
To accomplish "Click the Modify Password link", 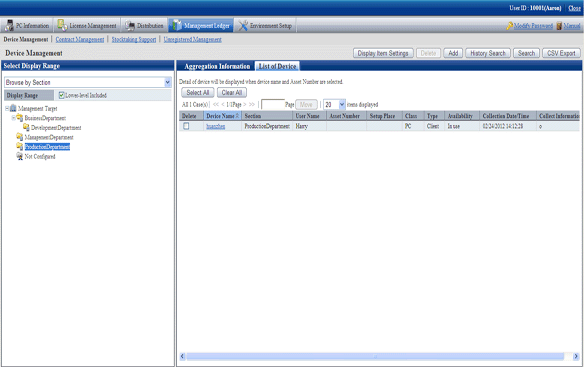I will [533, 26].
